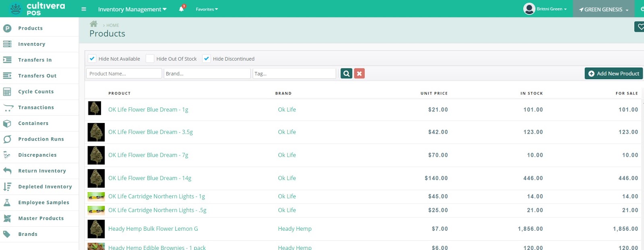Check Hide Out Of Stock checkbox

[x=150, y=59]
